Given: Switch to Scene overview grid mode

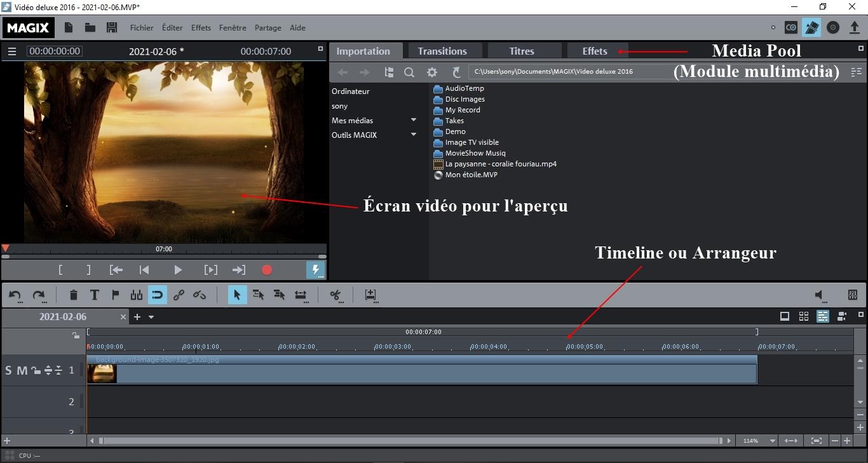Looking at the screenshot, I should 804,316.
